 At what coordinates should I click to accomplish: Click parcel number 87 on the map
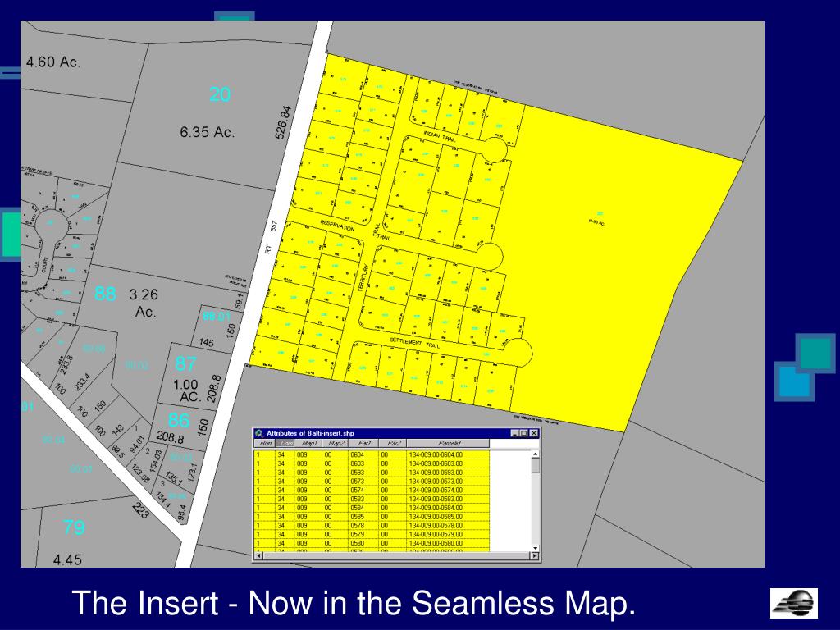coord(185,363)
